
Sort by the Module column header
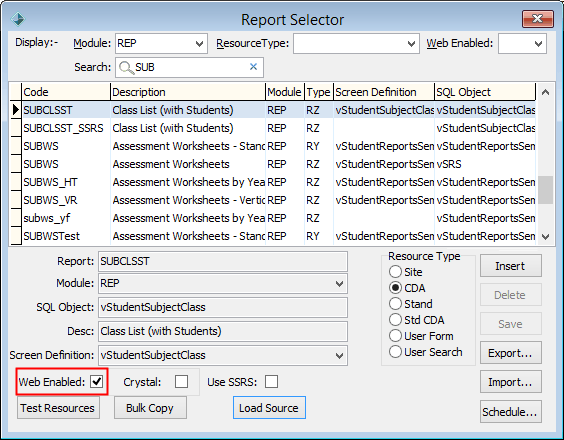click(285, 92)
